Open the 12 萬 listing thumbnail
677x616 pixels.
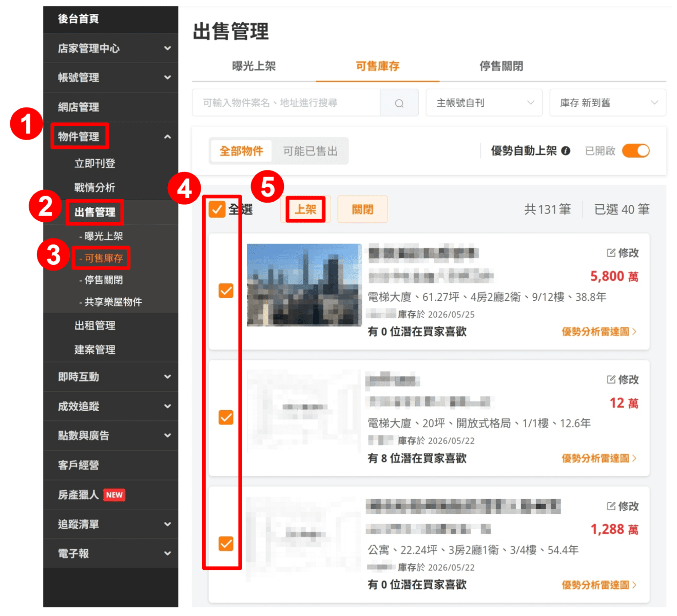click(x=304, y=411)
